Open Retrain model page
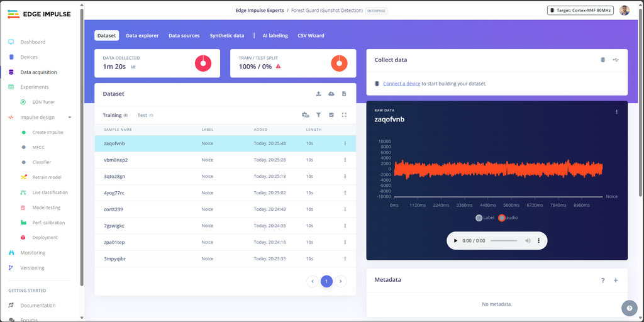This screenshot has height=322, width=644. click(47, 177)
